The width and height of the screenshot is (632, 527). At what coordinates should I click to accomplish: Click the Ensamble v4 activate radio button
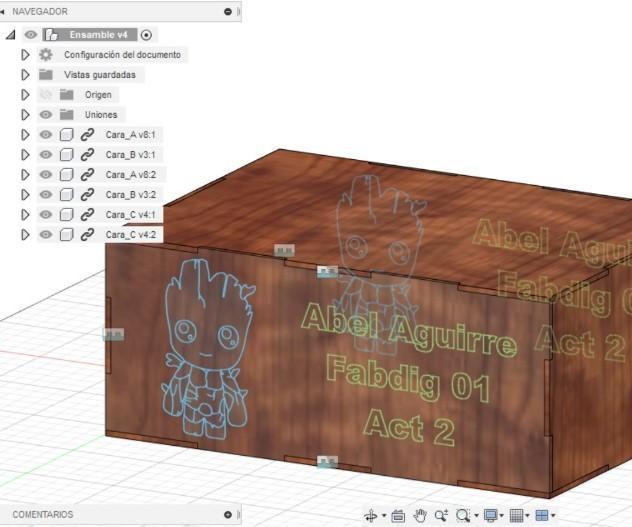[x=146, y=35]
